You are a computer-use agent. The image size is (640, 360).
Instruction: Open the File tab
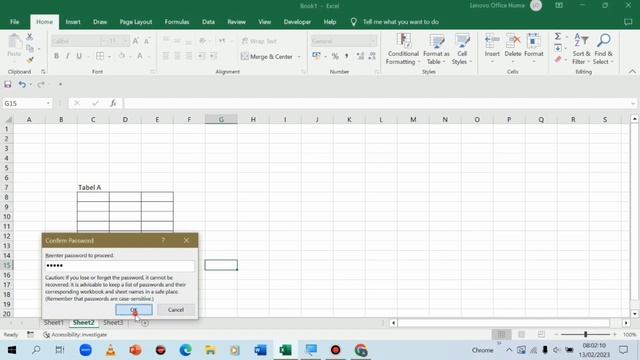click(x=15, y=22)
